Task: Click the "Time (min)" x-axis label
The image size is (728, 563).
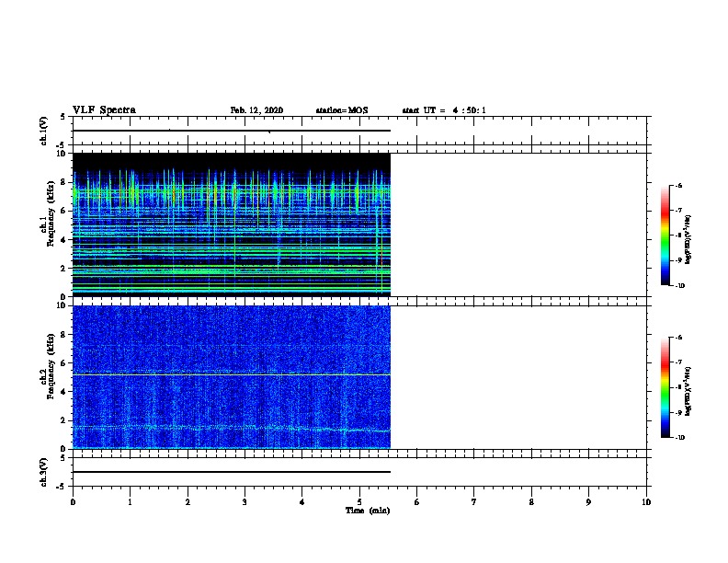Action: click(x=368, y=511)
